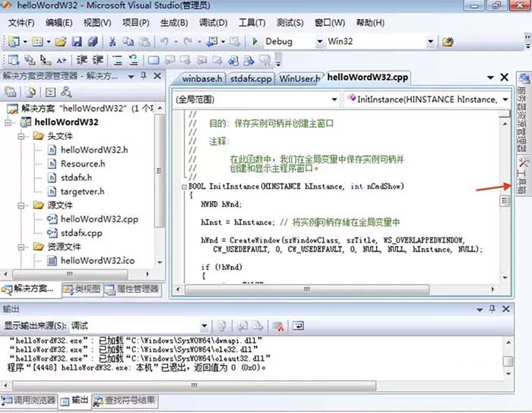Pin the Output panel auto-hide toggle
532x413 pixels.
pos(492,309)
